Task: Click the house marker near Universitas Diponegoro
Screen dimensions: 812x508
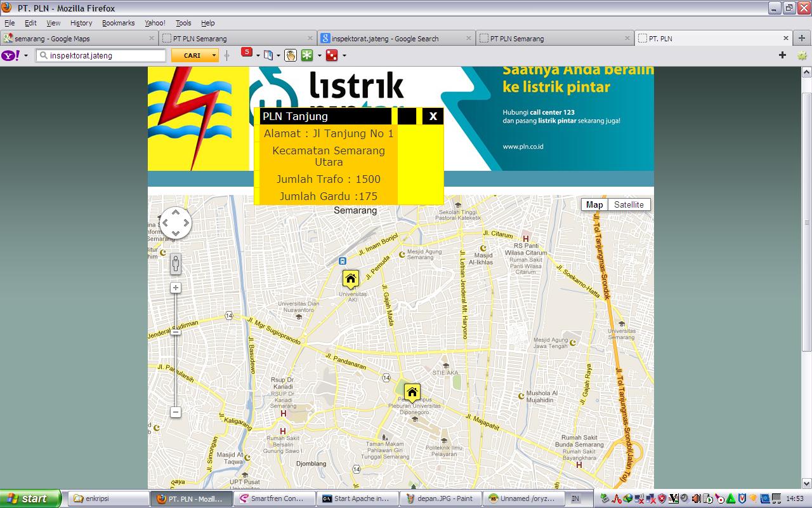Action: [x=412, y=392]
